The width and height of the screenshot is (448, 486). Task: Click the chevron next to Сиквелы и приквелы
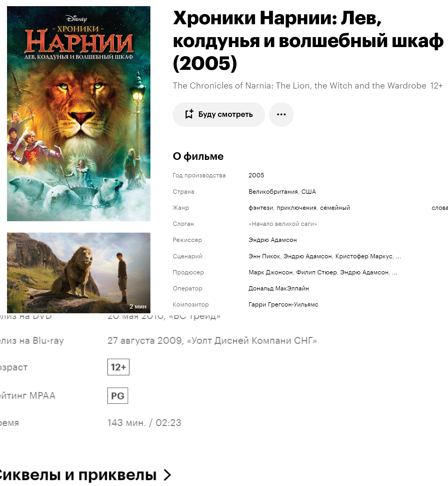pos(167,475)
